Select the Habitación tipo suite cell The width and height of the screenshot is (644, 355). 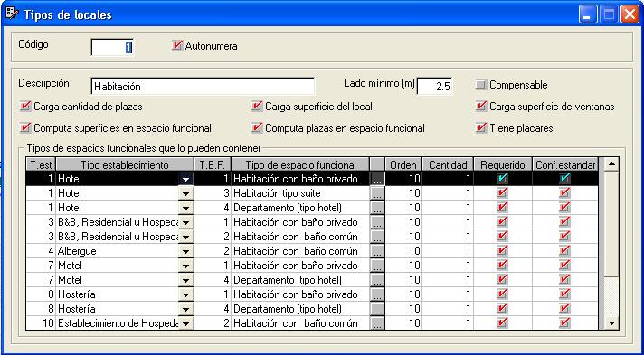[300, 193]
